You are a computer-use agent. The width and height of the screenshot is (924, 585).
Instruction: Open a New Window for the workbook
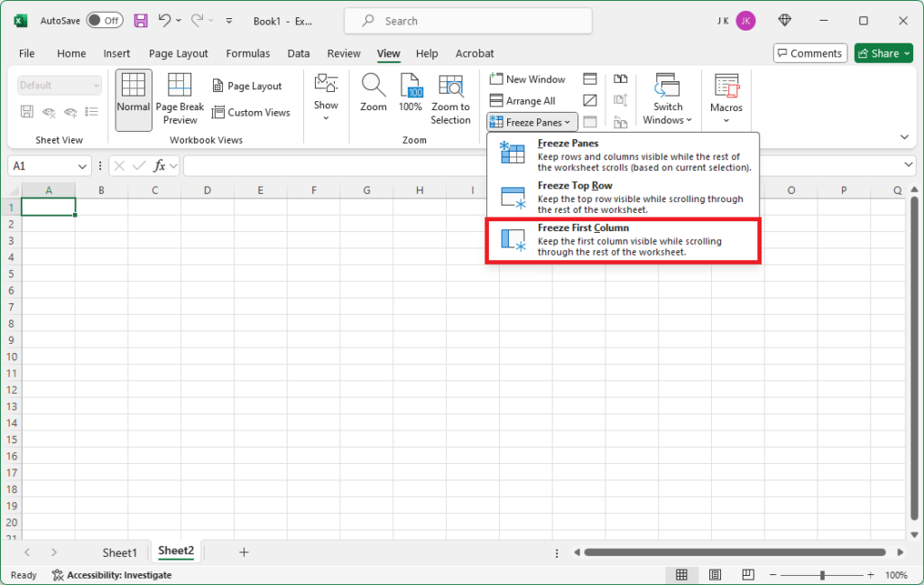(529, 79)
